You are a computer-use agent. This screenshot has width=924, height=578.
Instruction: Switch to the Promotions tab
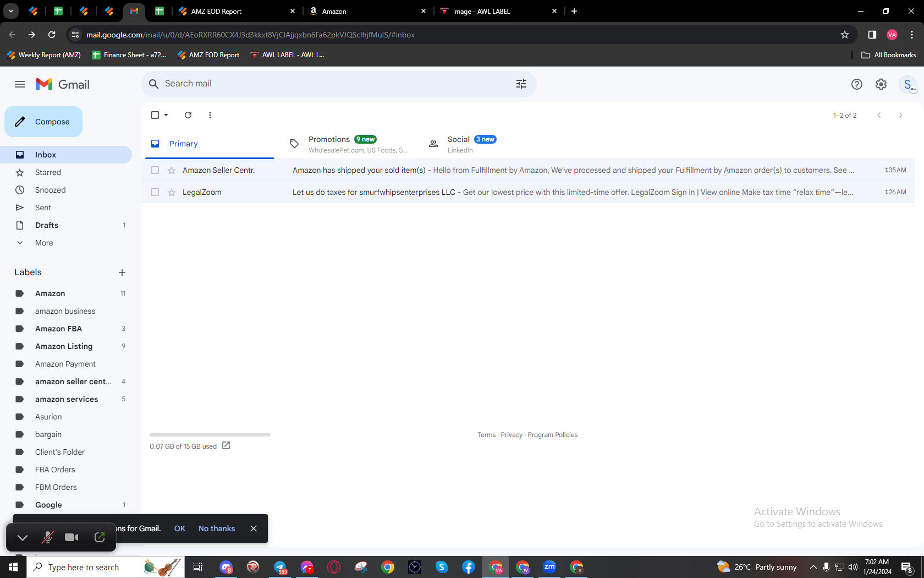[x=349, y=144]
